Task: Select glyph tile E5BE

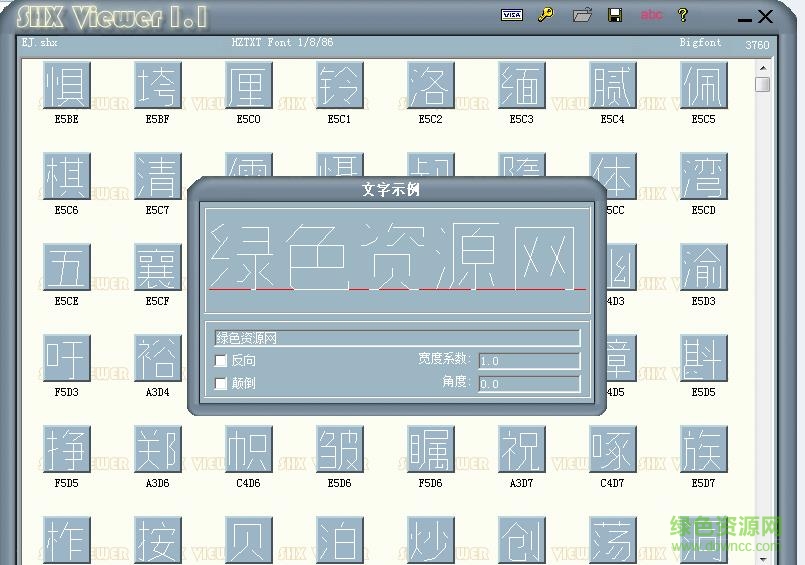Action: click(67, 85)
